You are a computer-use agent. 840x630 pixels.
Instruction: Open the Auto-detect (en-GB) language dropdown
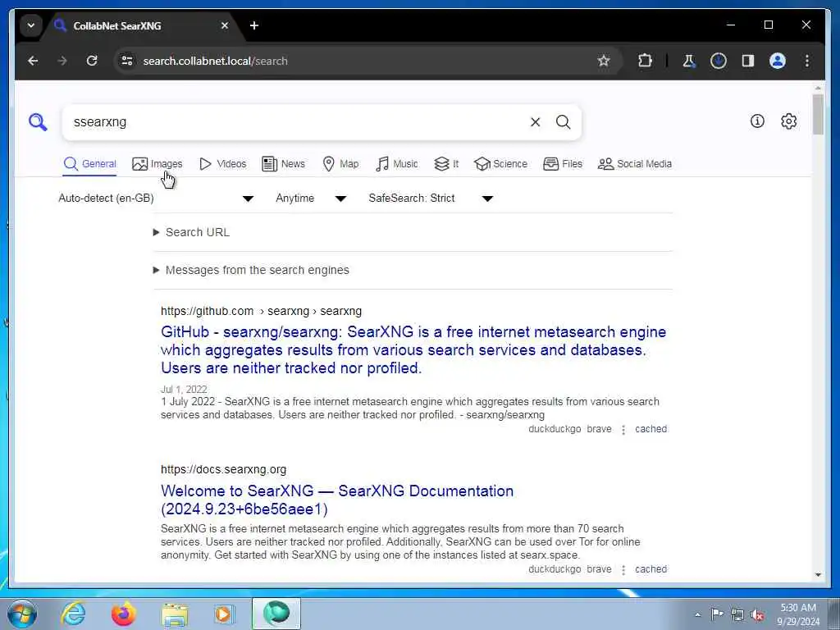point(156,199)
